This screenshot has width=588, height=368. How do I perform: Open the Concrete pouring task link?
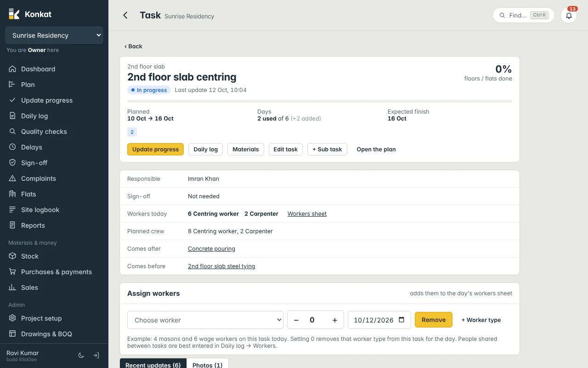(x=211, y=249)
